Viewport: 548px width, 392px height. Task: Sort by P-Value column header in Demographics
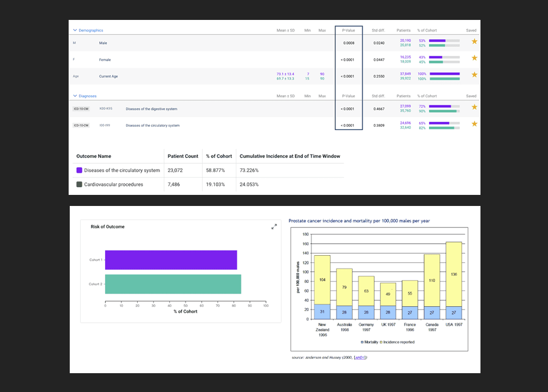click(348, 30)
